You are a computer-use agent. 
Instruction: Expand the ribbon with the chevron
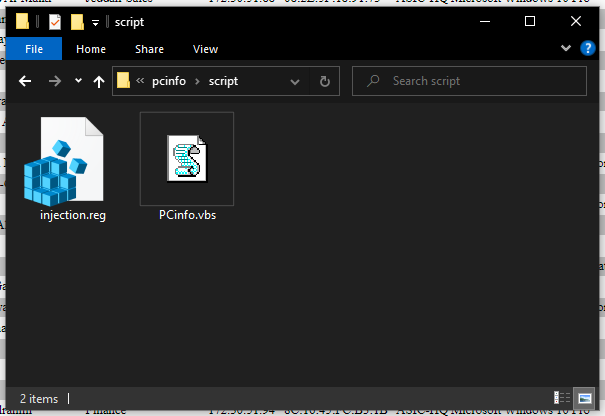pos(566,48)
